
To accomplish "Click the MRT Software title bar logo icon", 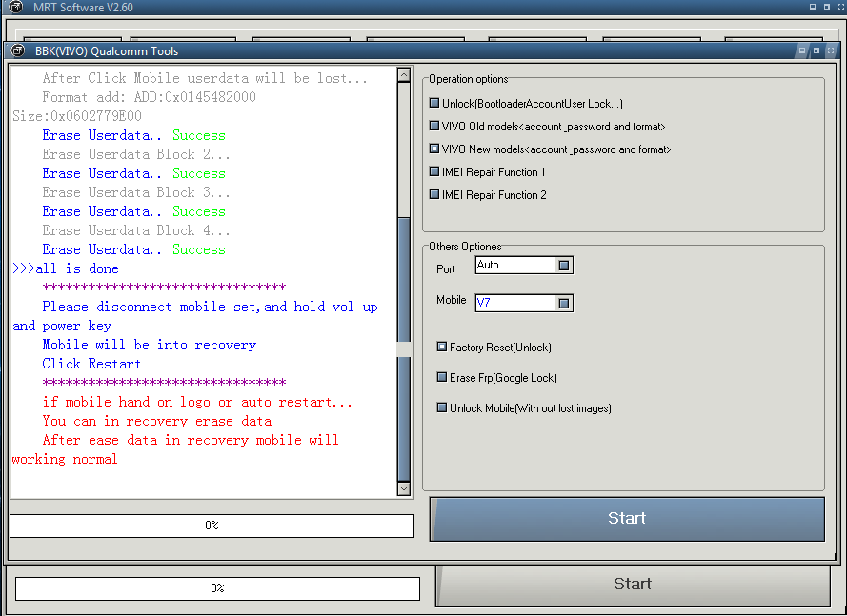I will (x=16, y=7).
